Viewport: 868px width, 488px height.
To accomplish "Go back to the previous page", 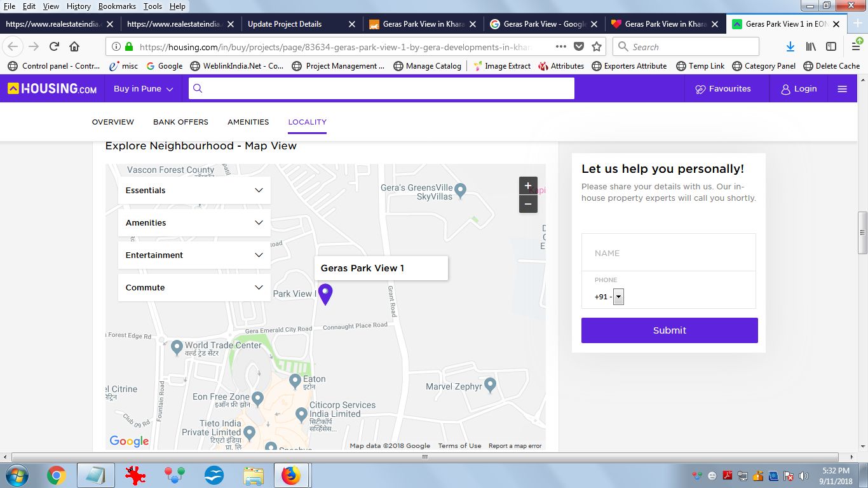I will 13,46.
